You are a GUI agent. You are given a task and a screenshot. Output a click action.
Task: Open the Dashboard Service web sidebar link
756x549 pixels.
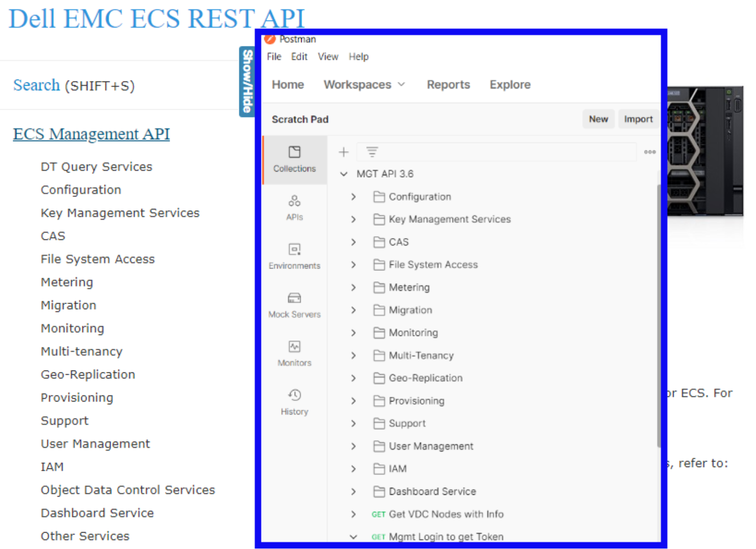[x=97, y=513]
